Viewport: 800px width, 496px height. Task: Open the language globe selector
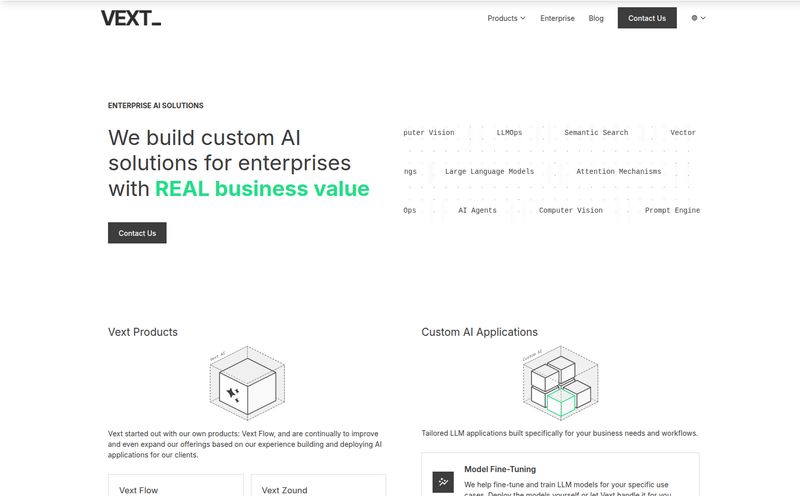698,18
